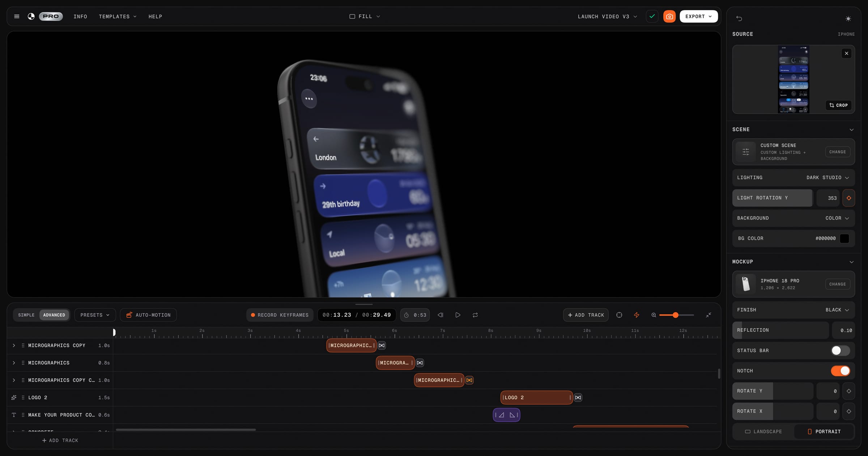868x456 pixels.
Task: Click the BG Color black swatch
Action: click(844, 238)
